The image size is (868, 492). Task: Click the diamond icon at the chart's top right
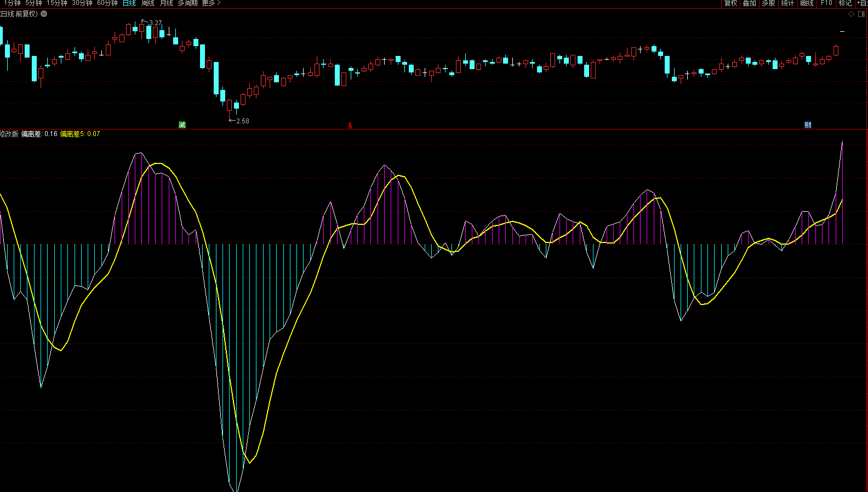pos(851,14)
